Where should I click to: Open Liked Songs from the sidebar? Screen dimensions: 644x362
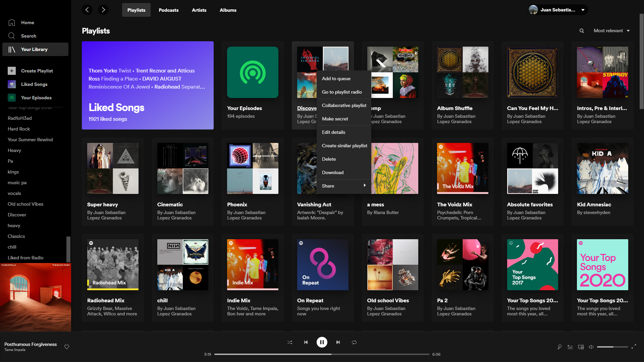click(x=34, y=84)
